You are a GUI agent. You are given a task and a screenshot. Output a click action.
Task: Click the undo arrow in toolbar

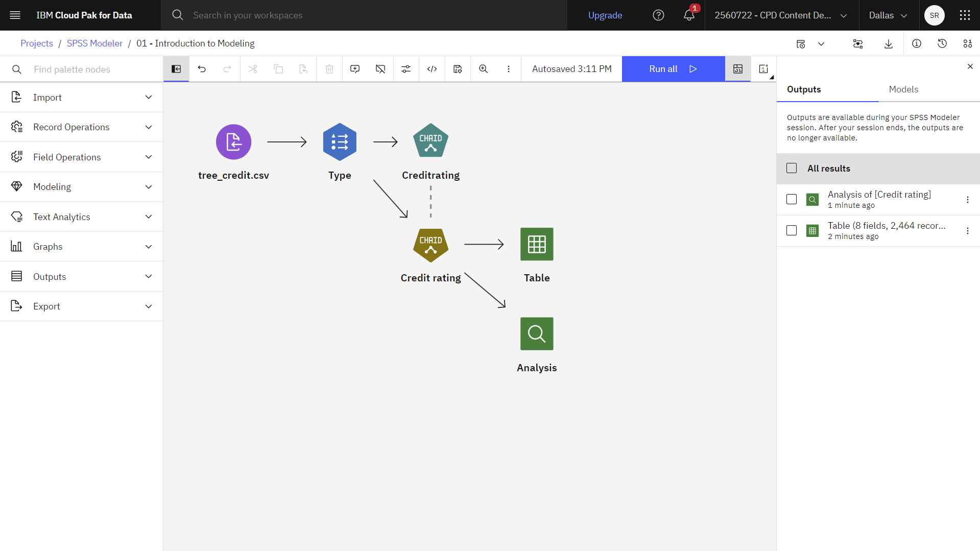[x=202, y=69]
